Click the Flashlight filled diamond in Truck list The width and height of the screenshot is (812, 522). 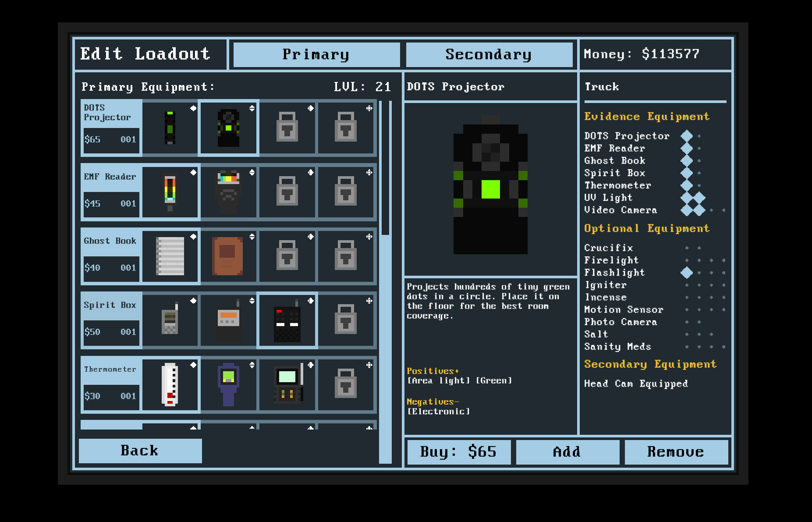pyautogui.click(x=687, y=273)
